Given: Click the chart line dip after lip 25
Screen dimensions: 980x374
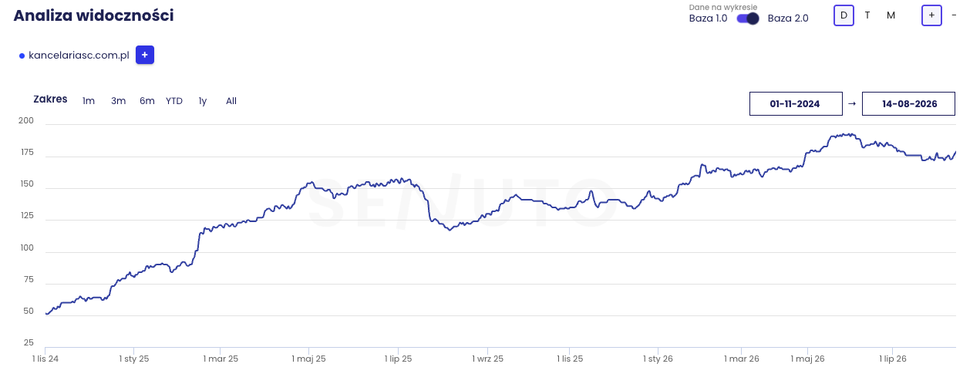Looking at the screenshot, I should [450, 230].
